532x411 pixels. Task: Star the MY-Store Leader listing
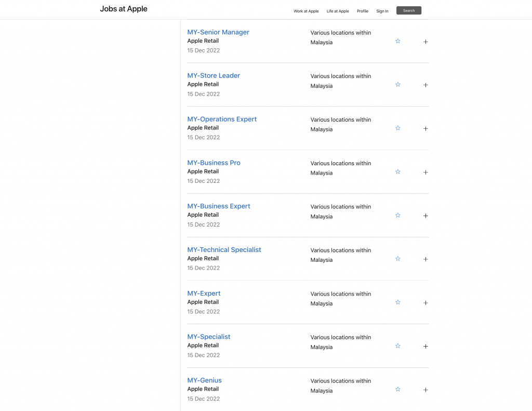pyautogui.click(x=398, y=85)
